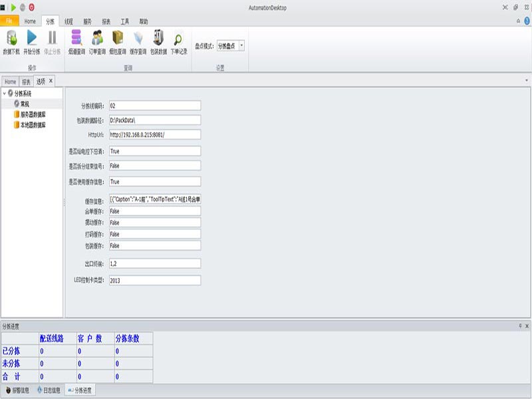This screenshot has height=399, width=532.
Task: Open the File menu button
Action: click(x=10, y=21)
